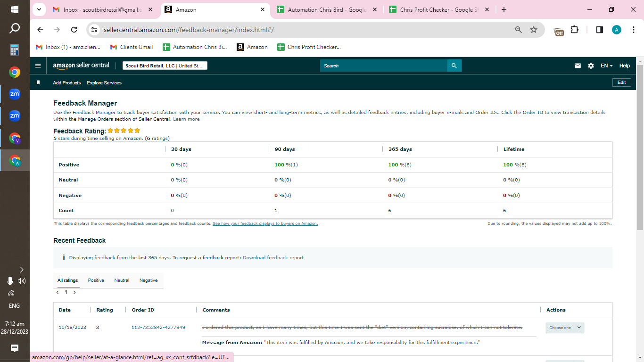This screenshot has height=362, width=644.
Task: Open the Chris Profit Checker bookmark
Action: (x=309, y=47)
